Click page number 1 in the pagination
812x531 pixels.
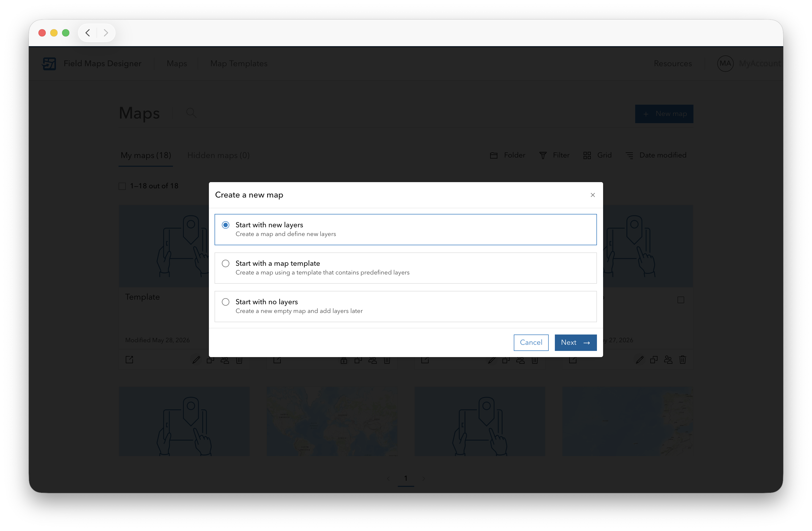pyautogui.click(x=406, y=478)
